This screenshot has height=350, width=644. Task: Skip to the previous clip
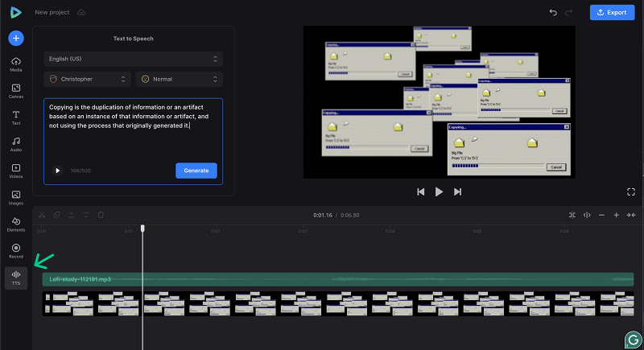(x=420, y=191)
